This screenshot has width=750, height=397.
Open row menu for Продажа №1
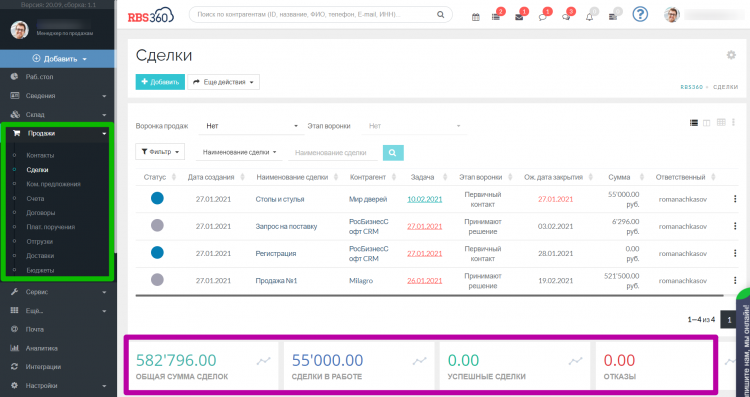pos(735,280)
